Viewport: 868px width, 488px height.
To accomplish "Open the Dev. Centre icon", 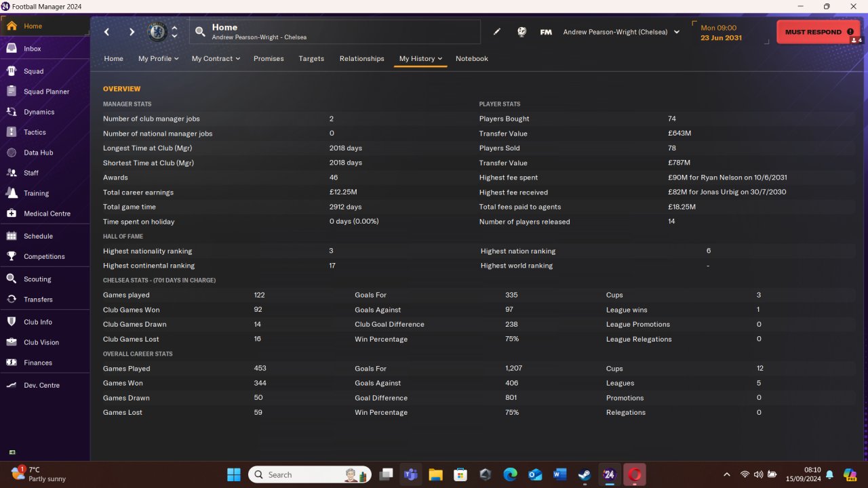I will coord(11,385).
